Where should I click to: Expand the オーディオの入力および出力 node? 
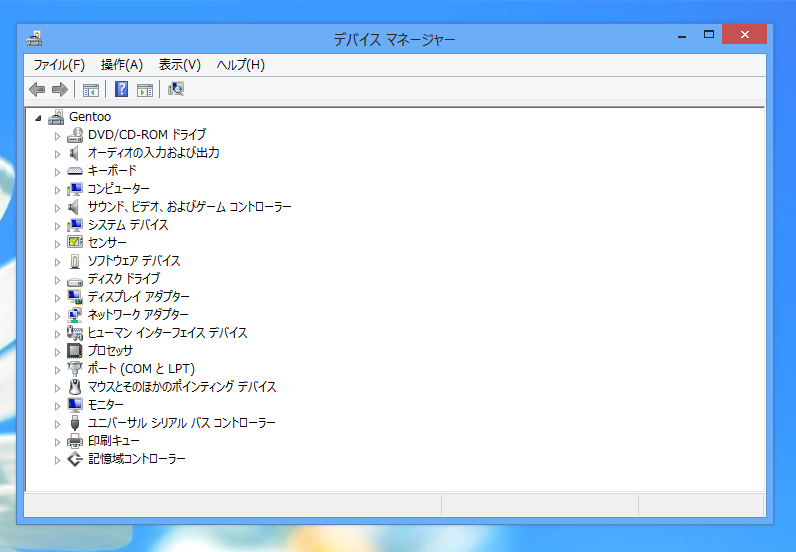point(57,154)
